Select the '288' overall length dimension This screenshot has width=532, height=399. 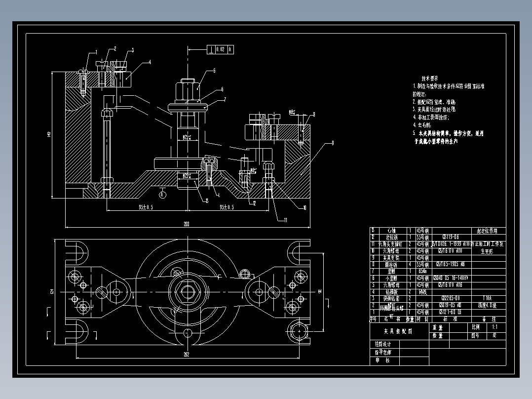point(186,224)
